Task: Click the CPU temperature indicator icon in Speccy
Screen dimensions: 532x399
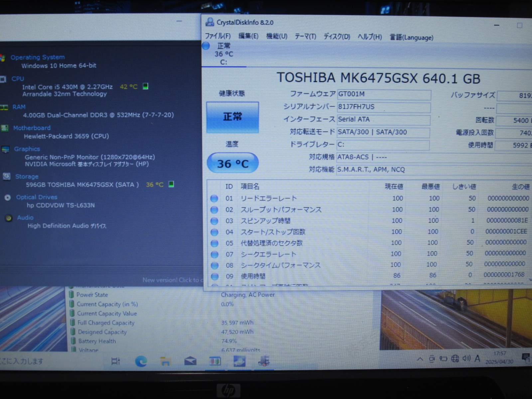Action: (145, 86)
